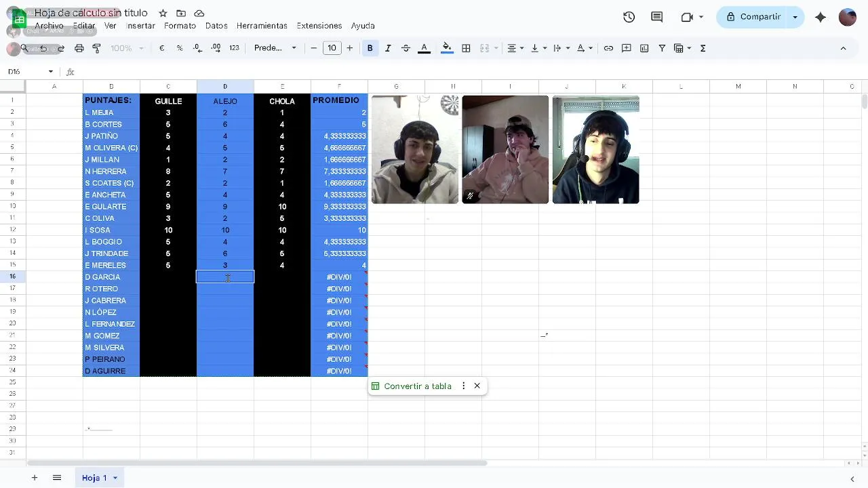Undo last action
Viewport: 868px width, 488px height.
coord(43,48)
